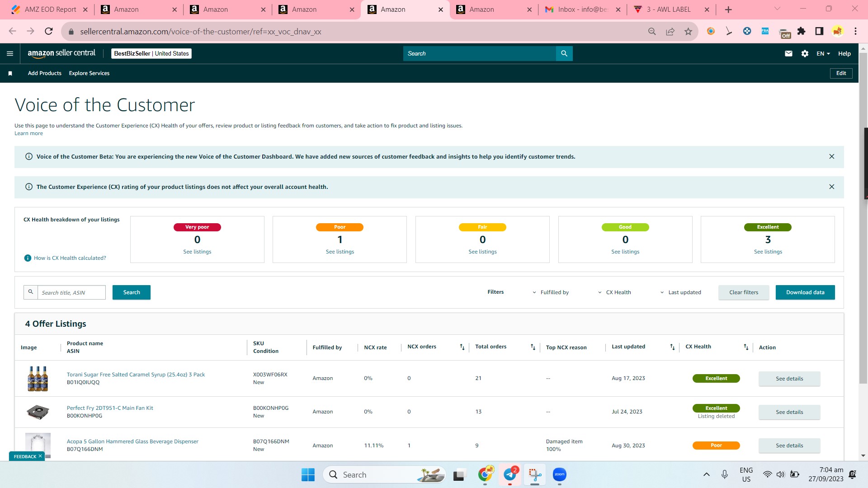See listings under the Very poor card

pyautogui.click(x=197, y=252)
